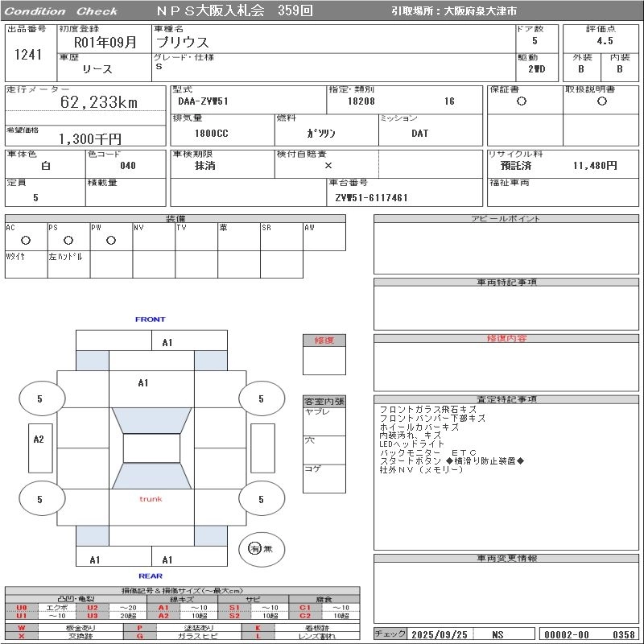Click the L レンズ割れ legend entry
This screenshot has width=644, height=644.
click(300, 636)
